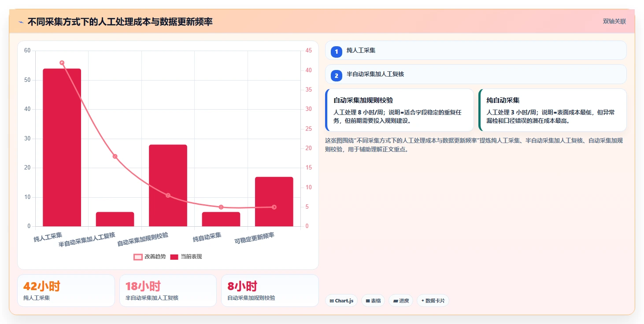Click the x-axis label 可稳定更新频率

(254, 238)
